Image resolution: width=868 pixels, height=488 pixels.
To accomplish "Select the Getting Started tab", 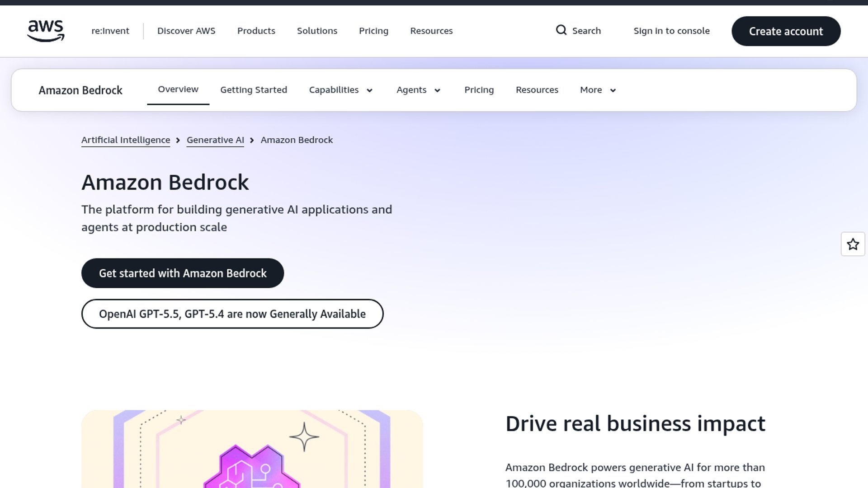I will pos(254,90).
